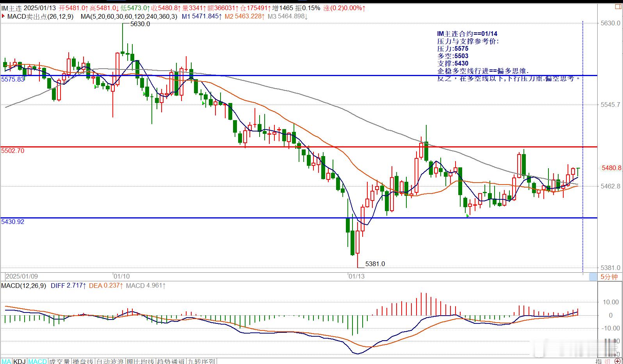623x364 pixels.
Task: Open the 操盘线 indicator tab
Action: 83,361
